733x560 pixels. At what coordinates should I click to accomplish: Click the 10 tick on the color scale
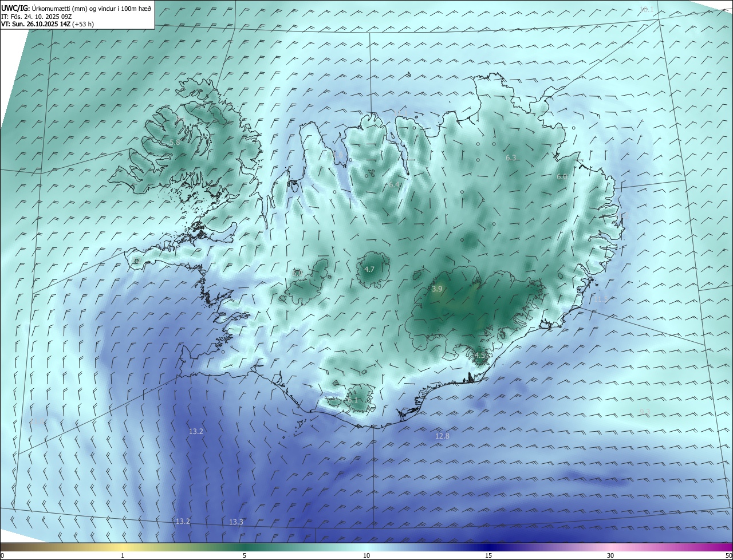pos(366,555)
